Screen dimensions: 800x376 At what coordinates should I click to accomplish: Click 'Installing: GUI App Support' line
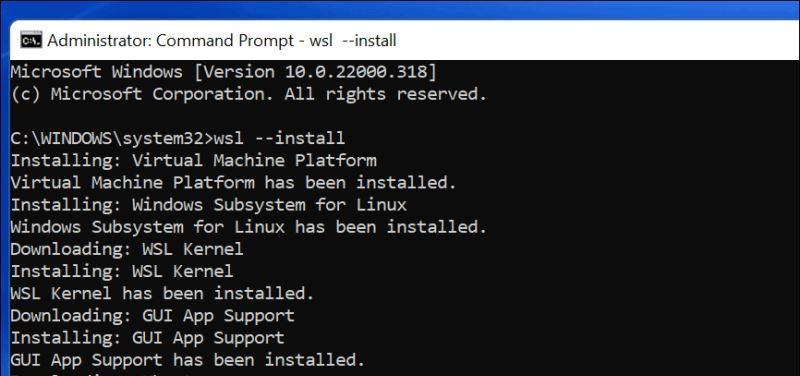147,338
